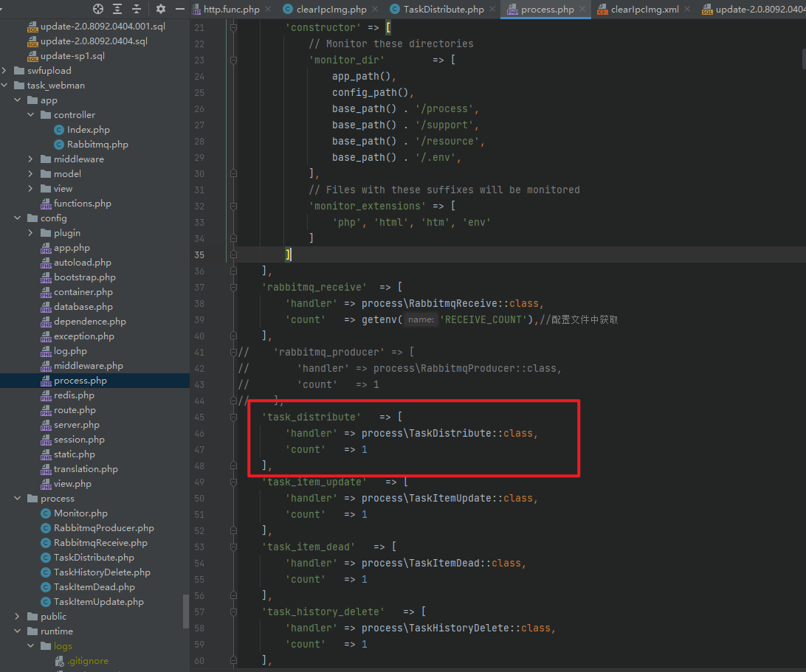Collapse the app folder
Image resolution: width=806 pixels, height=672 pixels.
18,100
